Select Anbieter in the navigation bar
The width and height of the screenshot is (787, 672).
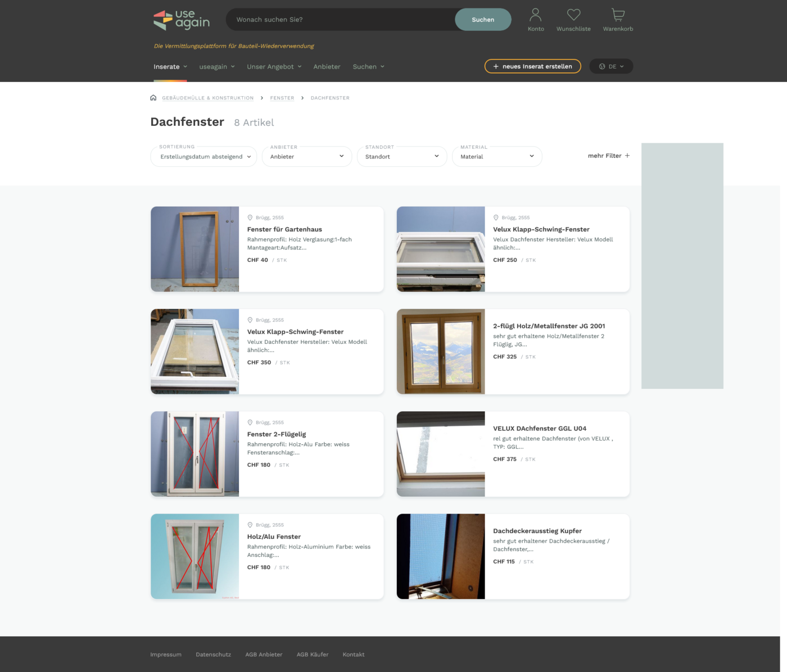tap(327, 67)
